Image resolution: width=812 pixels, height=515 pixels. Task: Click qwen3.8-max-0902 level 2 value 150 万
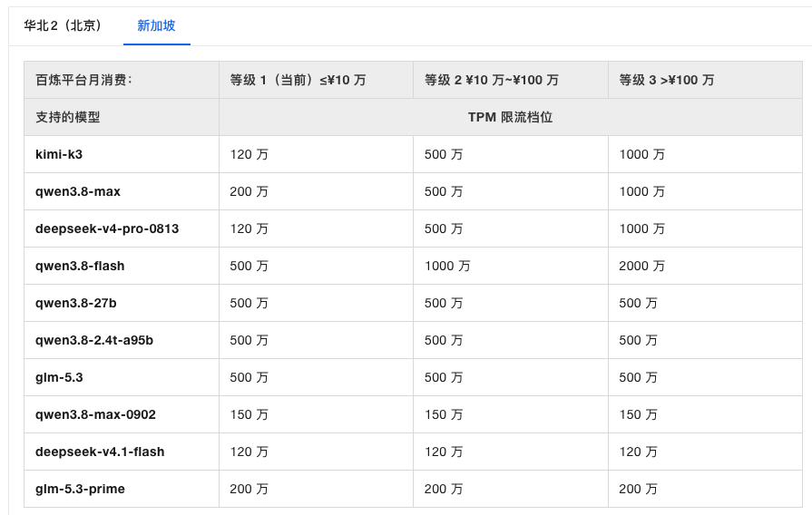point(444,414)
